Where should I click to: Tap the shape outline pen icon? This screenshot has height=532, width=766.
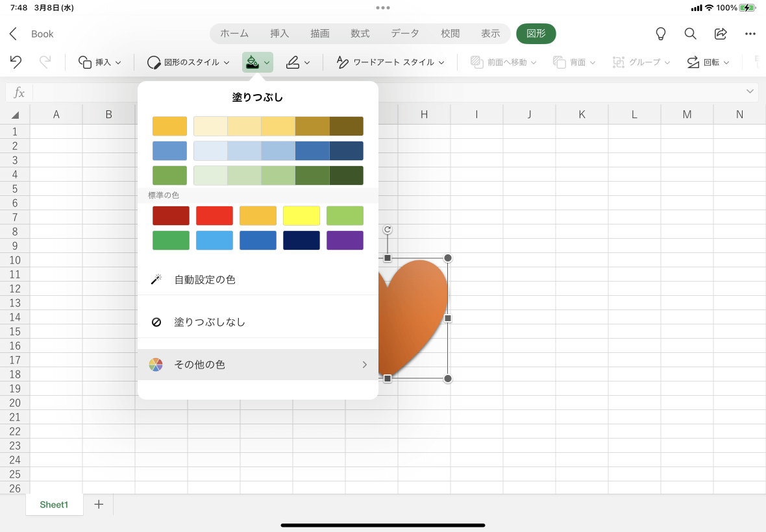[x=293, y=62]
